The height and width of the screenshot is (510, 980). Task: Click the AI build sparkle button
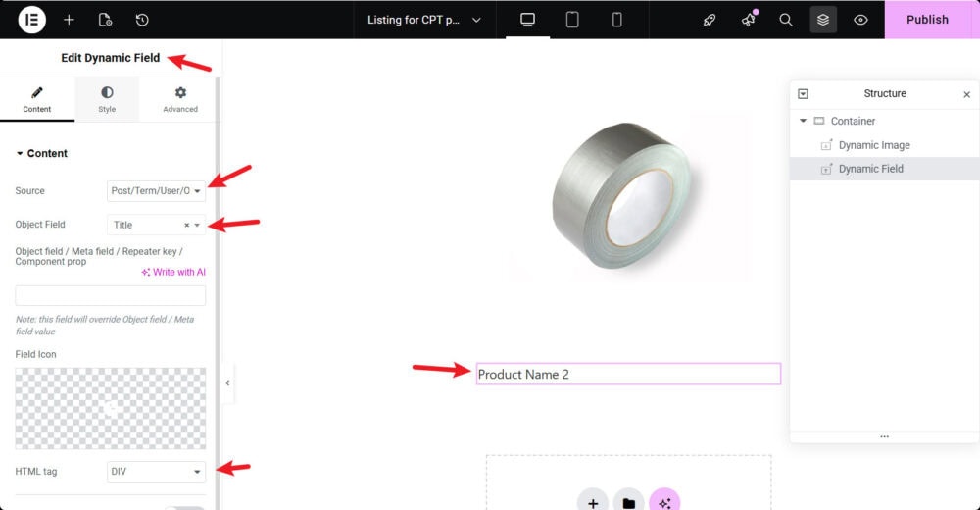pos(664,502)
